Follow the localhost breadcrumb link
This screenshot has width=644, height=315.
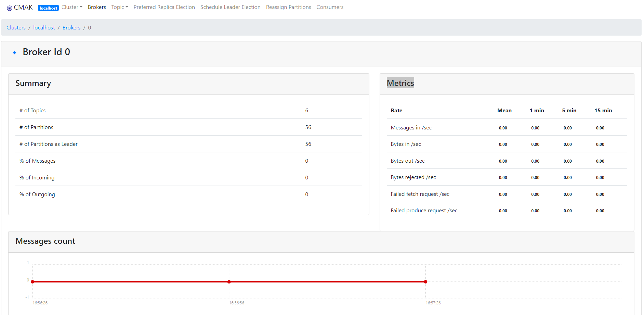coord(44,28)
